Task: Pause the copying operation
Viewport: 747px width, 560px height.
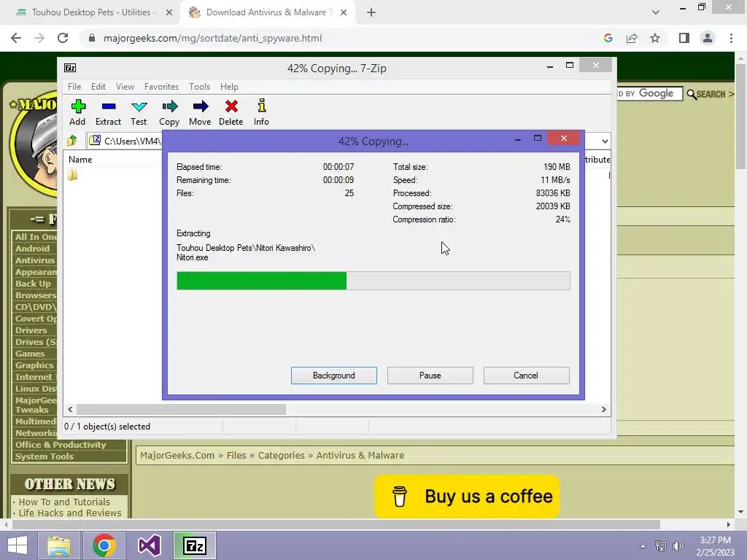Action: click(x=430, y=376)
